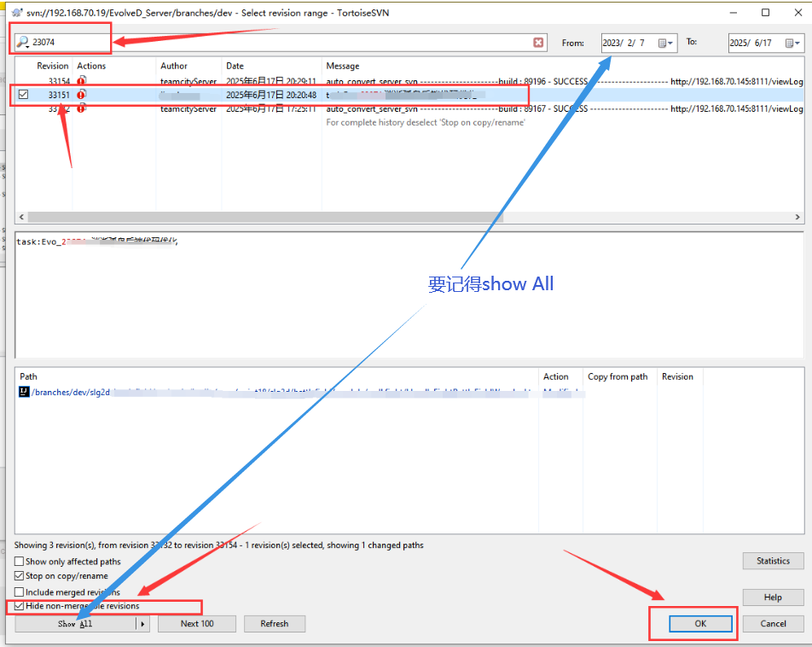Image resolution: width=812 pixels, height=647 pixels.
Task: Click the Refresh button
Action: coord(275,624)
